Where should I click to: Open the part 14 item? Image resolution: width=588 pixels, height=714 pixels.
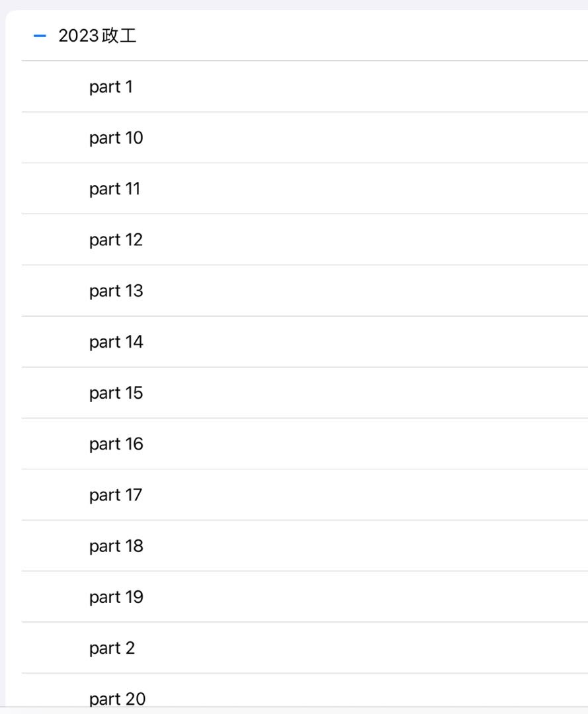point(305,342)
